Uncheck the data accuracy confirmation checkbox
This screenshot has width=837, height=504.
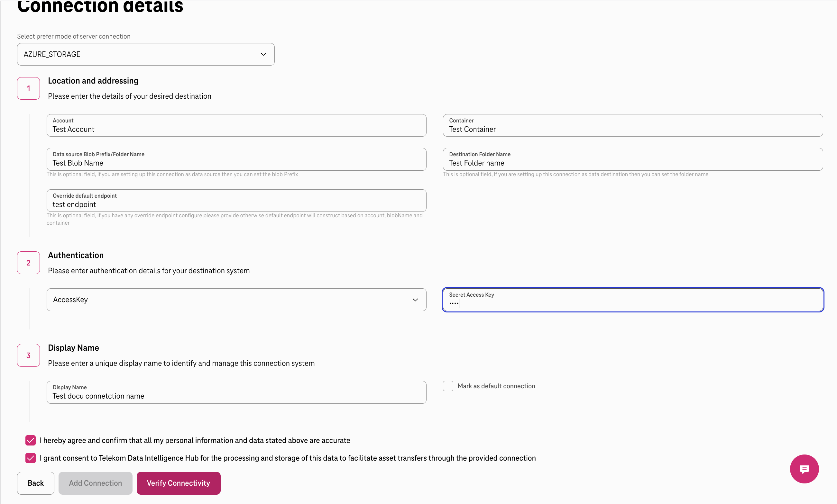(x=31, y=440)
